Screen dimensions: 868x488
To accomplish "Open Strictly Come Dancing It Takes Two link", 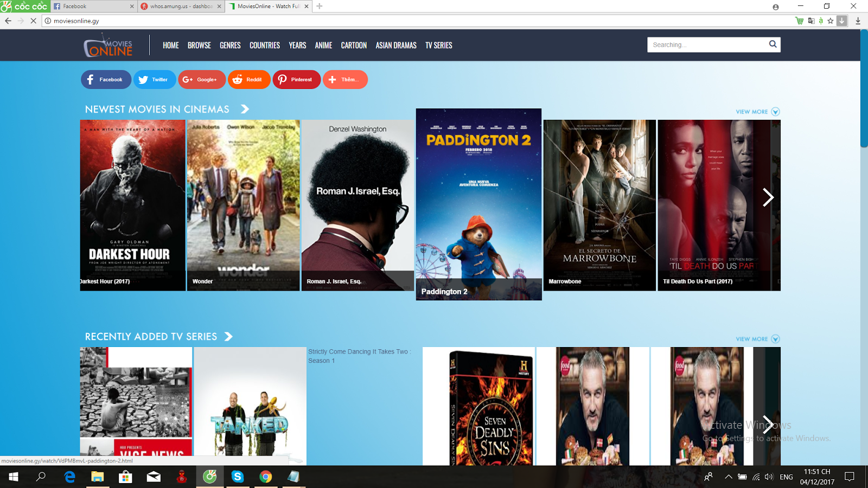I will point(359,356).
